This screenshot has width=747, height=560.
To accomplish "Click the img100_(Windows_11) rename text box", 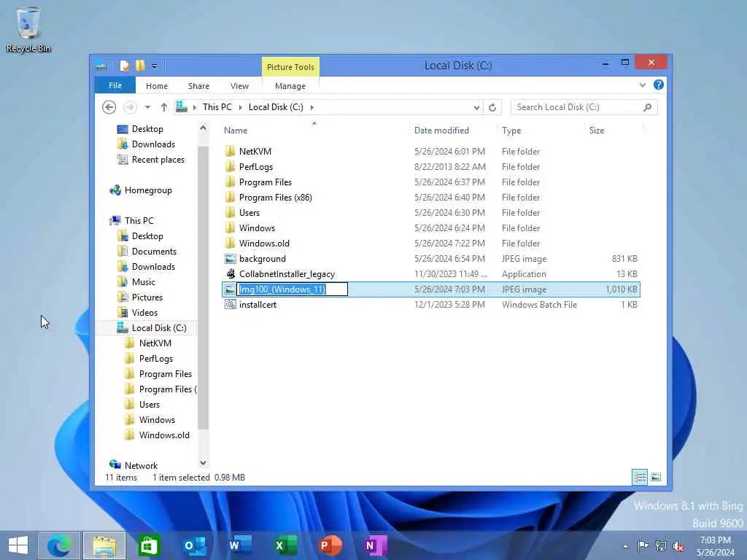I will coord(292,289).
